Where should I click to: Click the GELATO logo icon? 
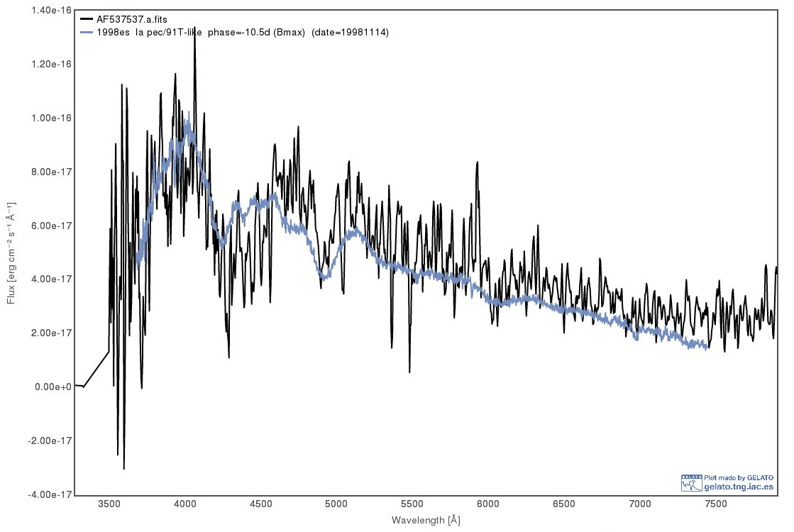tap(692, 483)
